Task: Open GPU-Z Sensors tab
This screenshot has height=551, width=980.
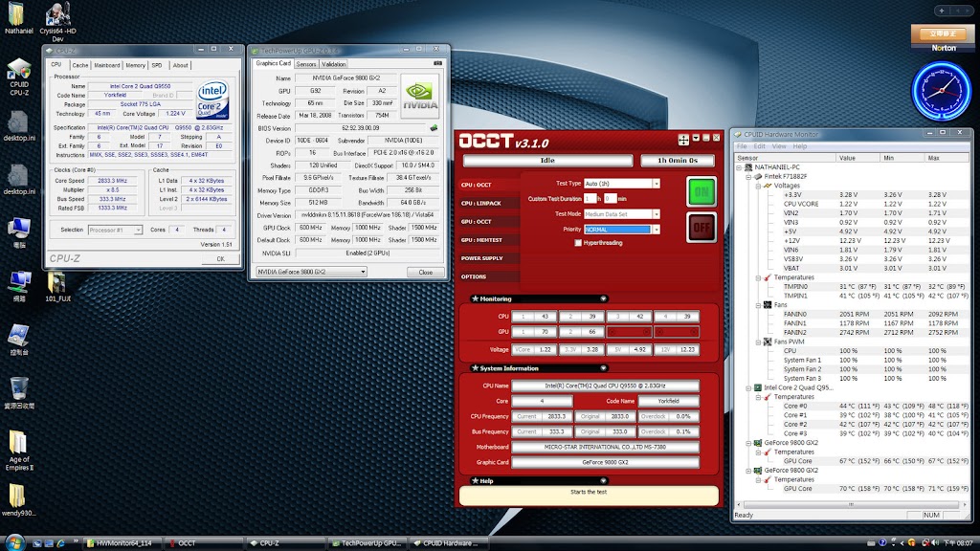Action: [306, 64]
